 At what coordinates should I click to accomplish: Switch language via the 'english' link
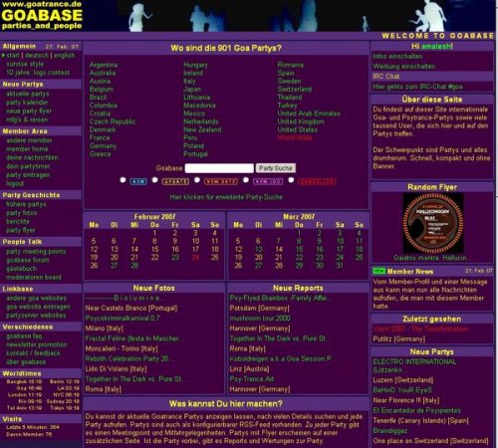coord(65,56)
